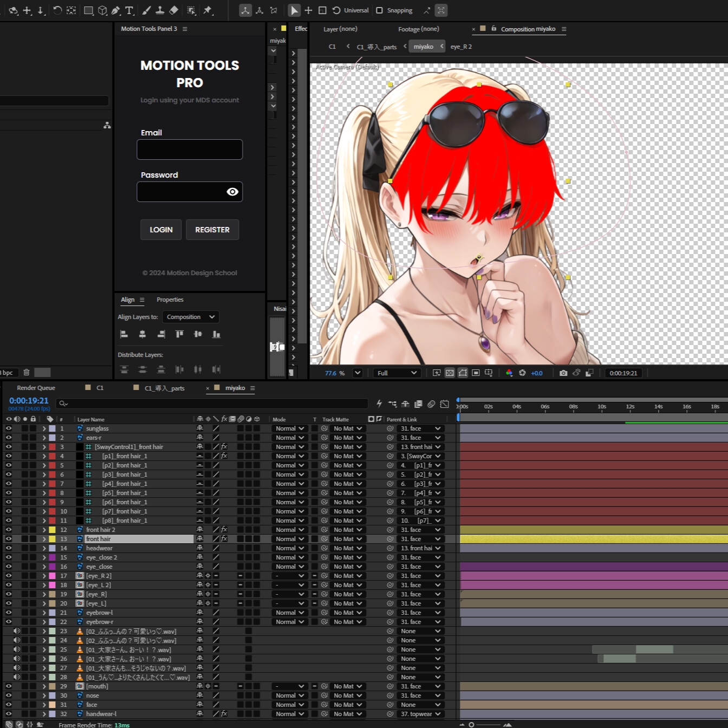Open the viewer Full resolution dropdown

(397, 373)
